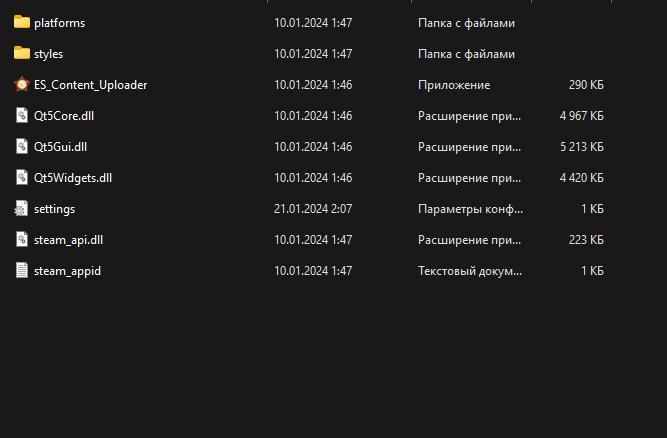
Task: Click the Qt5Gui.dll file icon
Action: (22, 147)
